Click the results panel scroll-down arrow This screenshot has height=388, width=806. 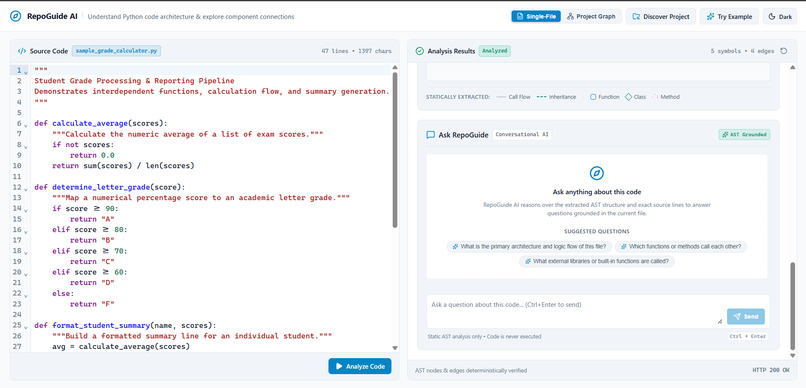pos(792,356)
